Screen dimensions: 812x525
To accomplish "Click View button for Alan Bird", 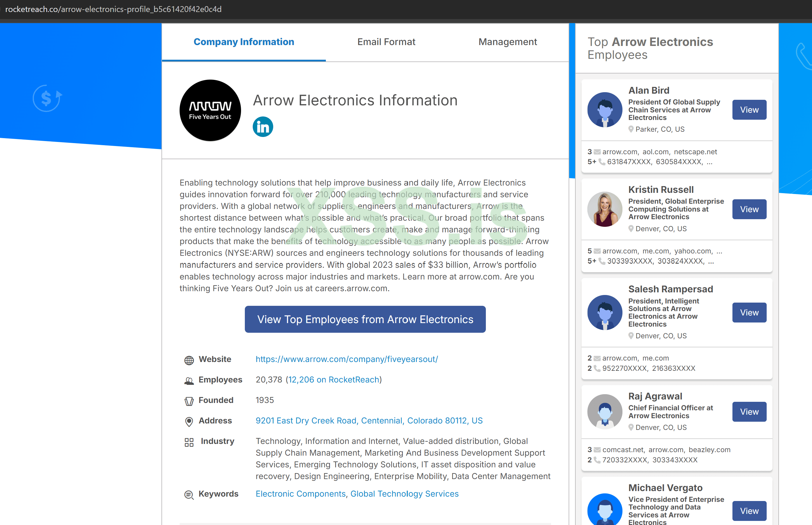I will (x=749, y=110).
